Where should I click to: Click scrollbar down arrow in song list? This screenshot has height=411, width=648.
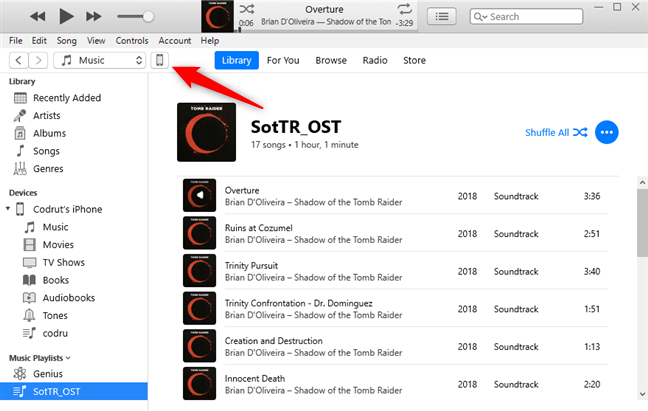coord(642,394)
